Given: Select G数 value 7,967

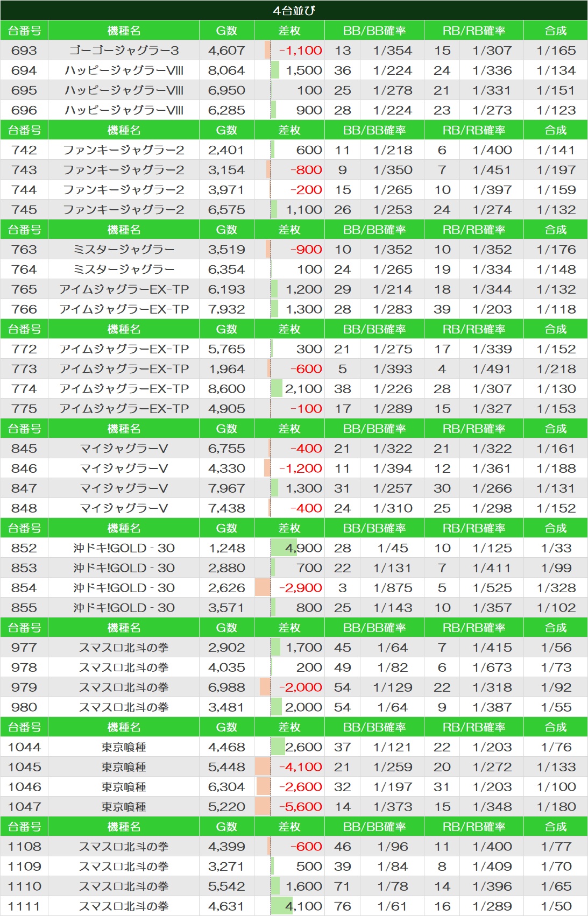Looking at the screenshot, I should [x=226, y=488].
